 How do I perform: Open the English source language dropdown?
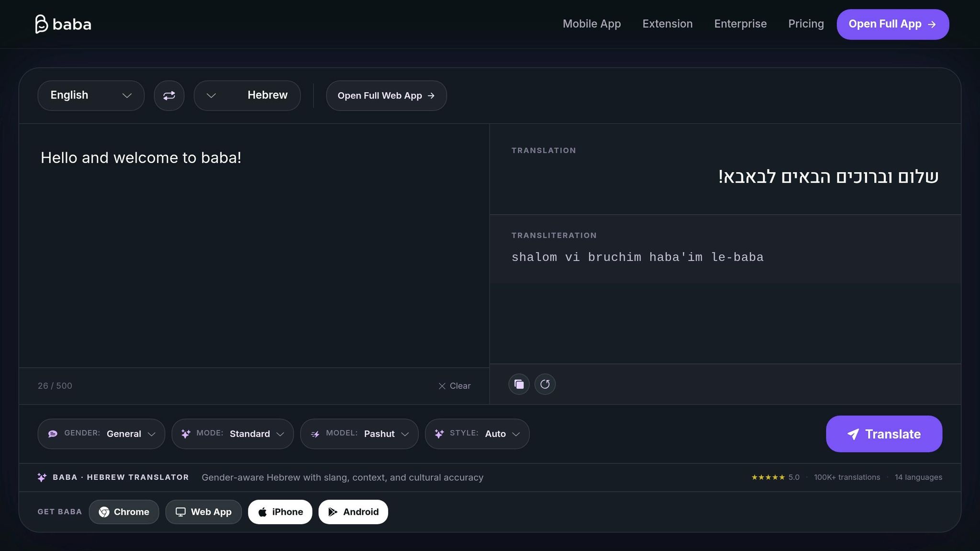point(91,96)
